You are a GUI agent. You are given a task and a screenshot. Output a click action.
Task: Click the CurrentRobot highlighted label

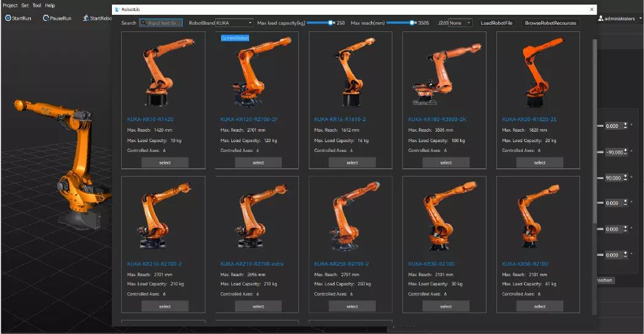(235, 38)
